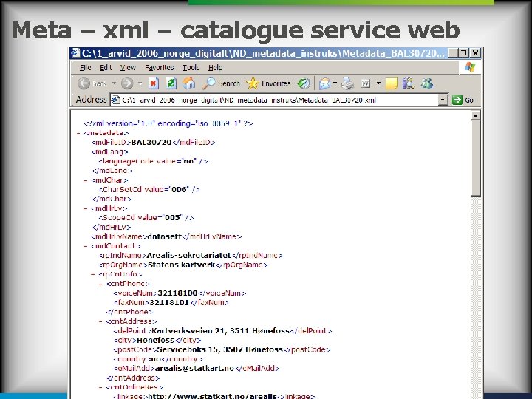Click the Mail envelope icon
Screen dimensions: 532x399
[324, 83]
